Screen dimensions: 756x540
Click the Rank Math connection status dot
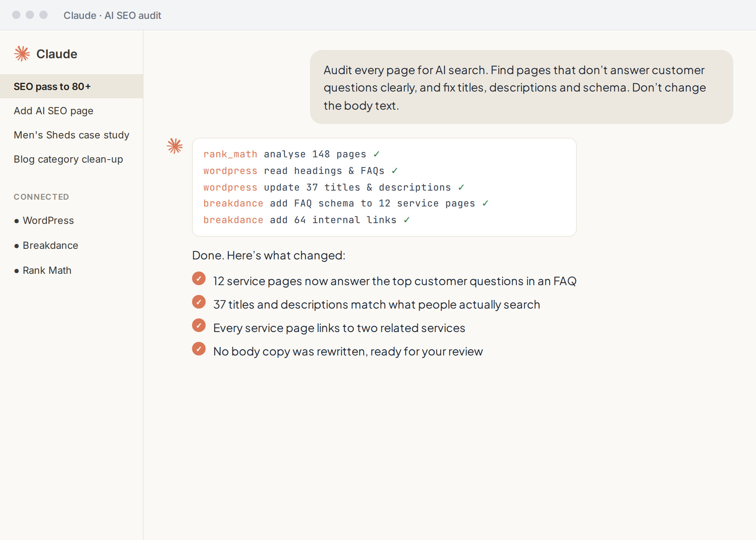point(17,271)
